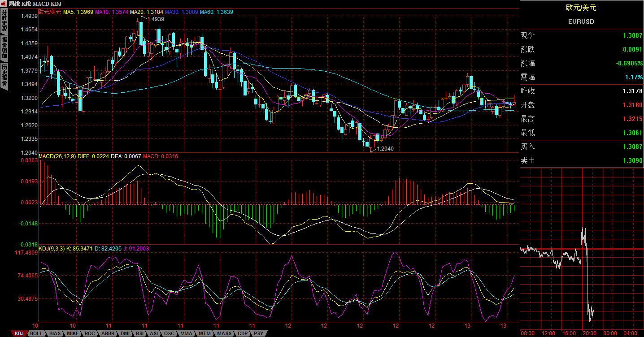Show the ARBR indicator
This screenshot has width=644, height=337.
pyautogui.click(x=108, y=333)
